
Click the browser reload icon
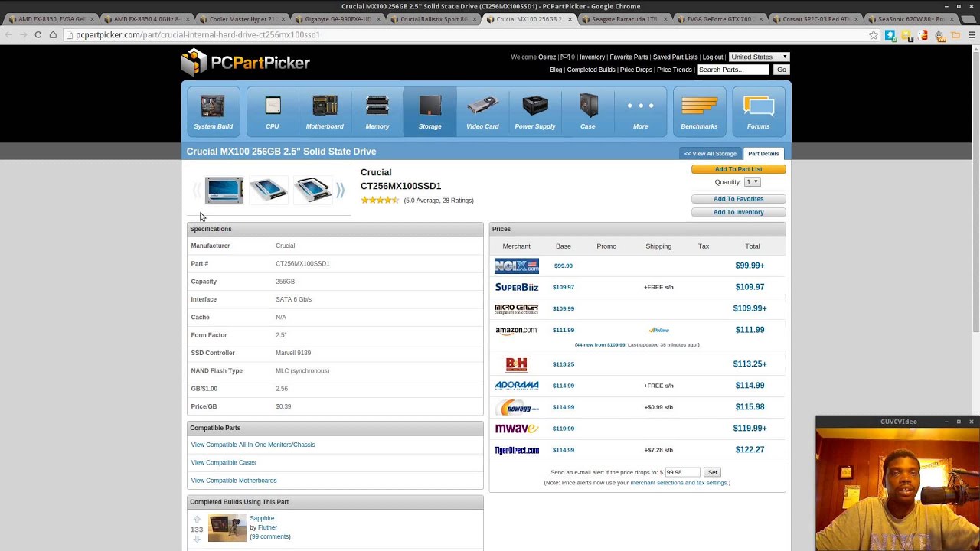click(38, 34)
